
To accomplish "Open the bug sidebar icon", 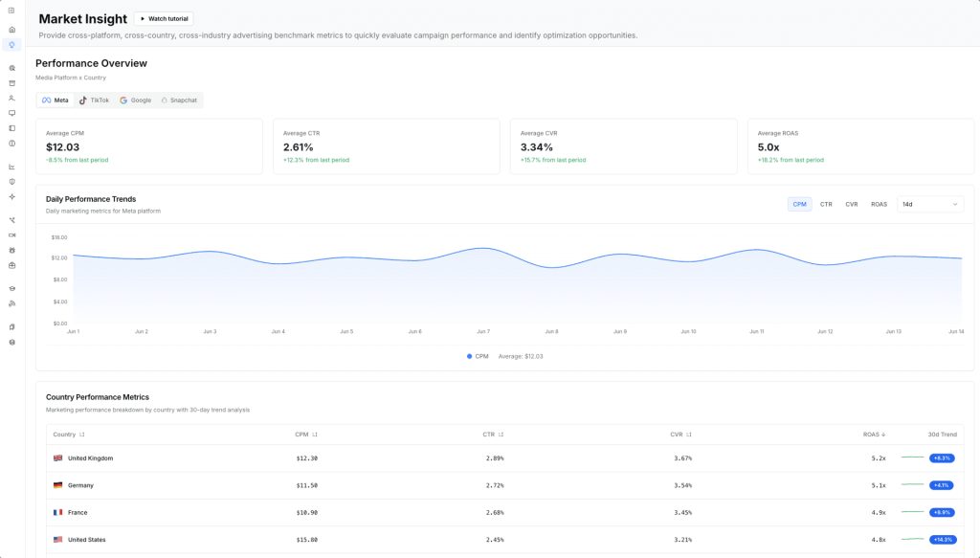I will (11, 250).
